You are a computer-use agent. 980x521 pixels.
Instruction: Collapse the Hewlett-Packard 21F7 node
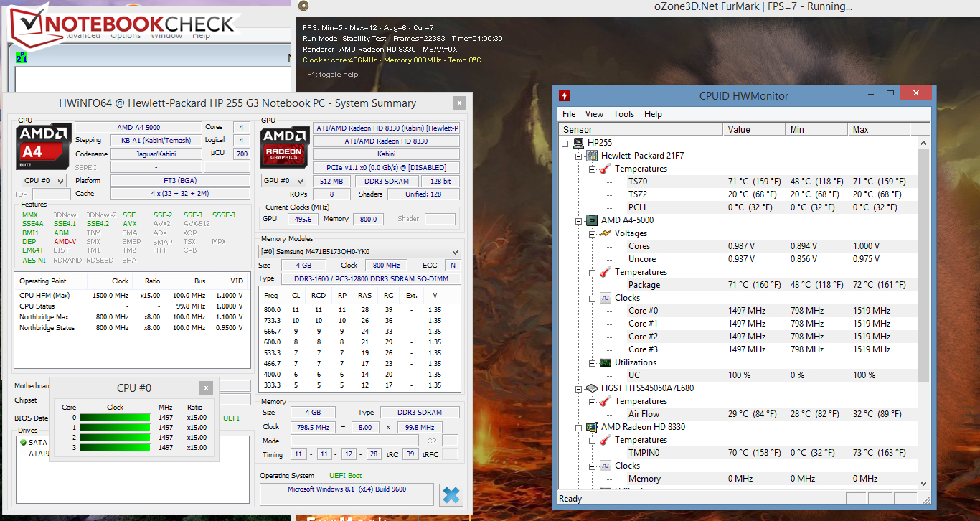(x=579, y=156)
